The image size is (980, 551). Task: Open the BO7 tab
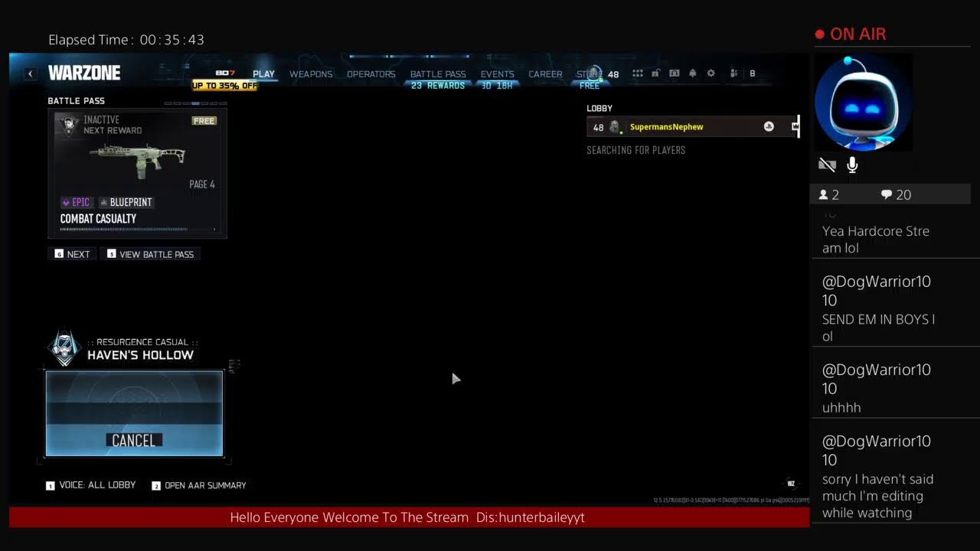click(225, 73)
